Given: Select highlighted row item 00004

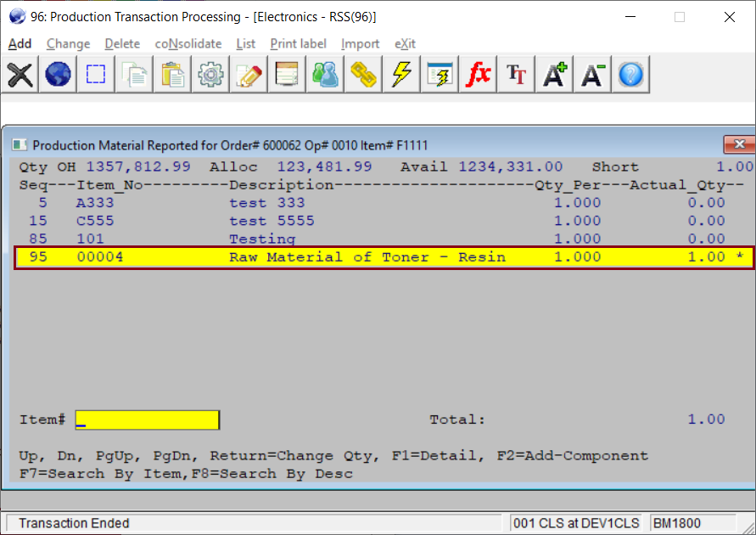Looking at the screenshot, I should click(384, 257).
